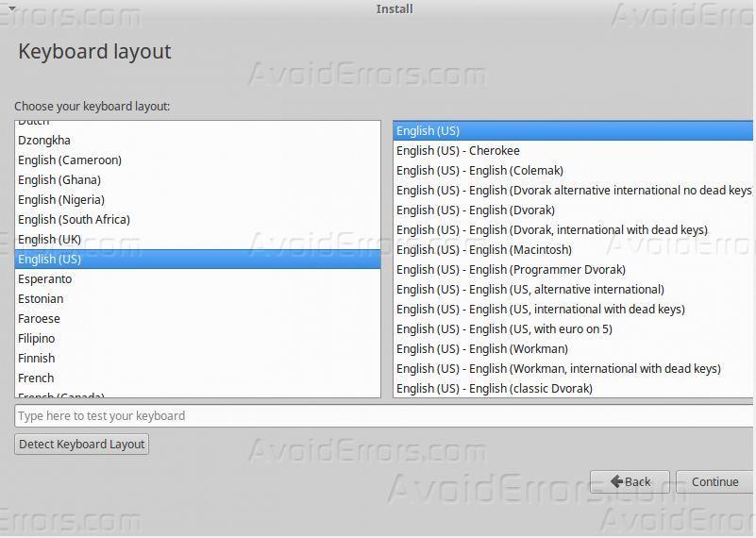Click Detect Keyboard Layout button
The height and width of the screenshot is (538, 756).
pos(82,444)
